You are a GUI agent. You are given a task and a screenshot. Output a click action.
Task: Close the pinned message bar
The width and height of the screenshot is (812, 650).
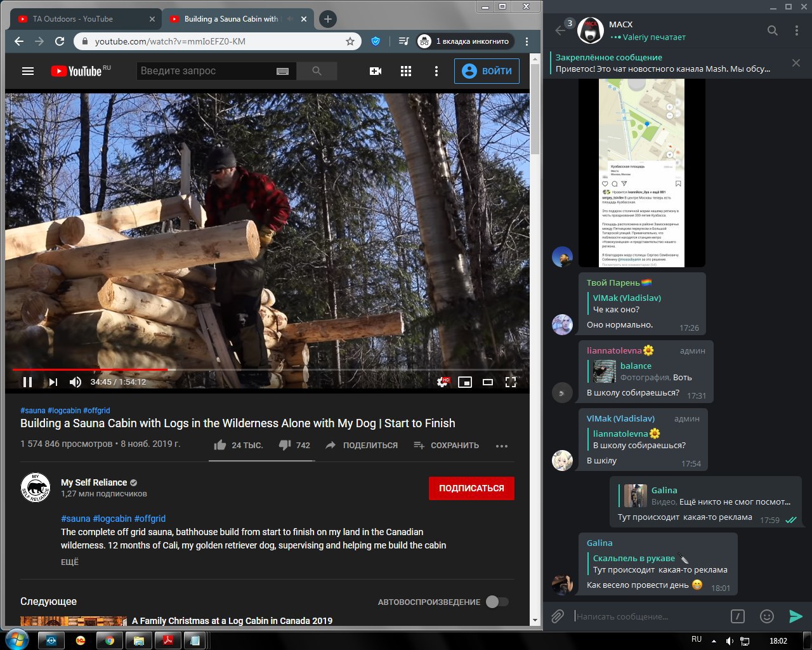click(796, 63)
